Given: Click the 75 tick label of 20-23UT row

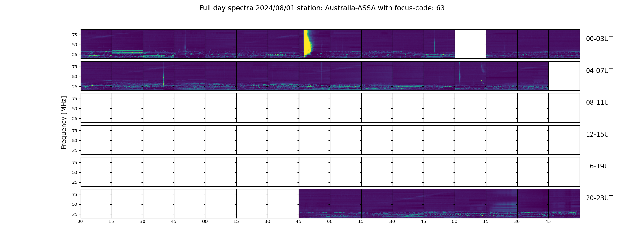Looking at the screenshot, I should click(x=75, y=194).
